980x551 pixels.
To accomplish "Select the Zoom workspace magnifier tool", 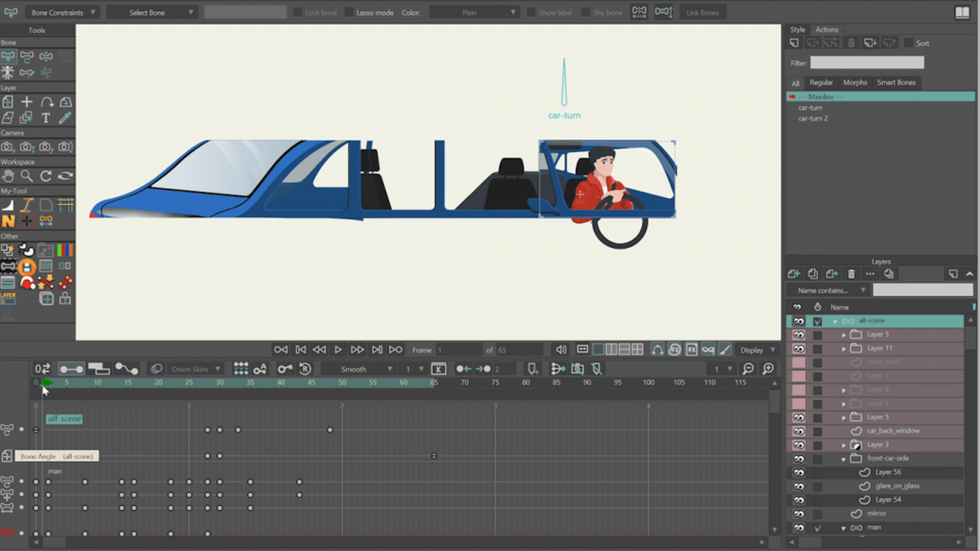I will coord(27,176).
